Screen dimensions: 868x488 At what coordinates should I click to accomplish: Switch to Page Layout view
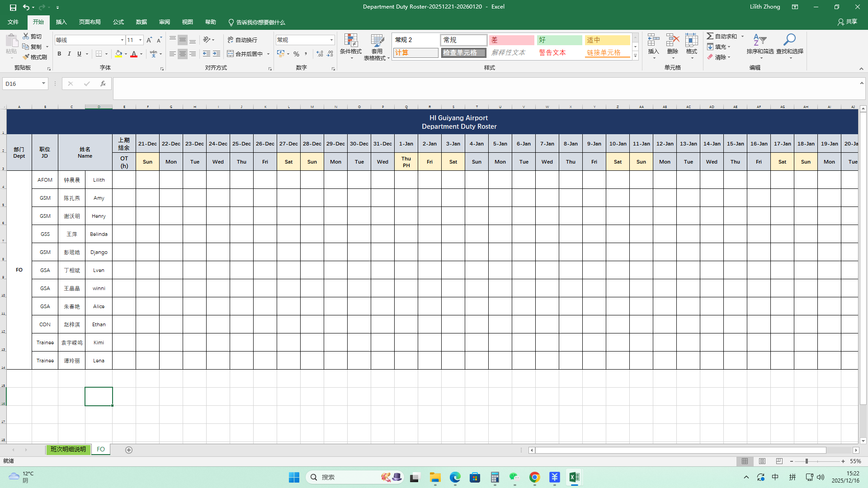762,461
